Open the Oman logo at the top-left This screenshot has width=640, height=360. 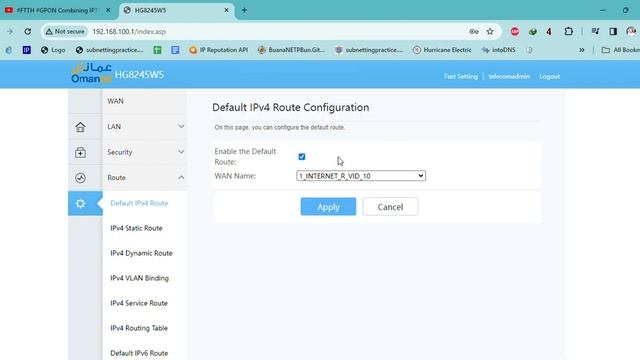(x=91, y=73)
